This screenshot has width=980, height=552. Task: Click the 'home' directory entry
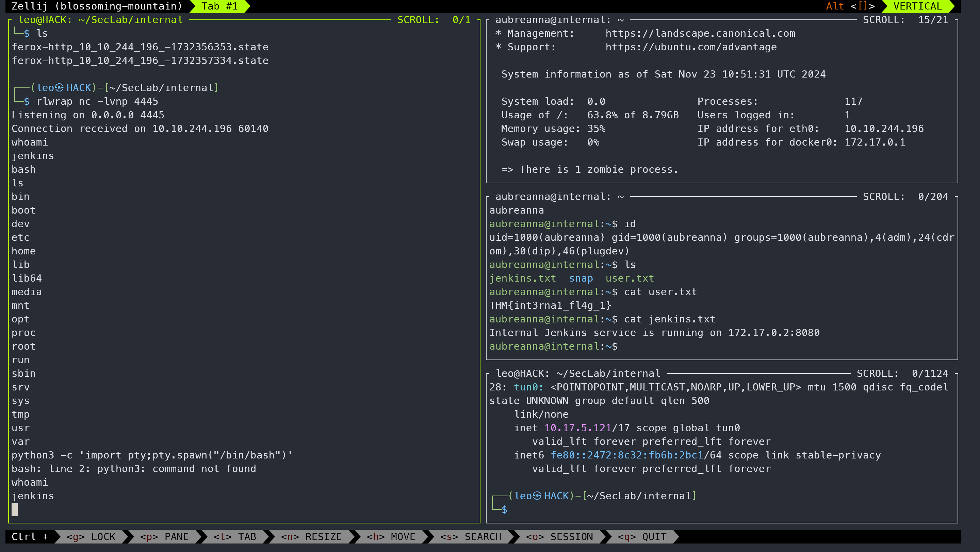23,251
